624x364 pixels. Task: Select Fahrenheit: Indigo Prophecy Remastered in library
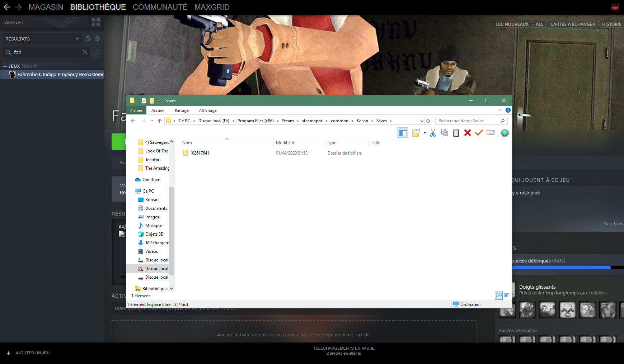pos(52,75)
